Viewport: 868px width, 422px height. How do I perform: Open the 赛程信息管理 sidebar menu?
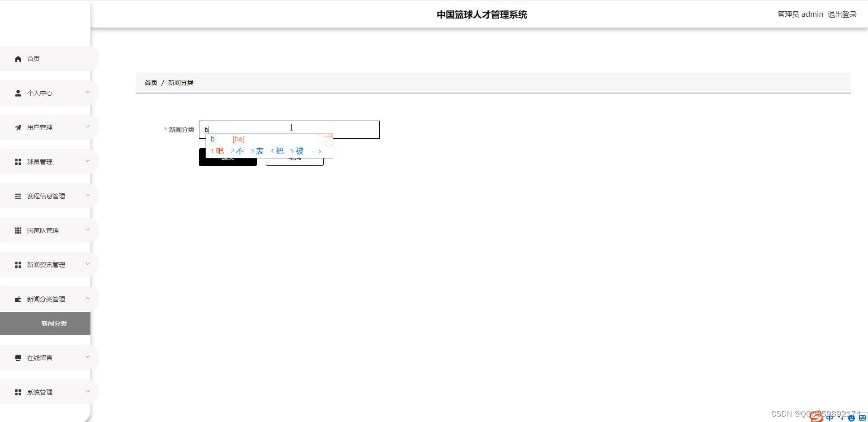49,196
